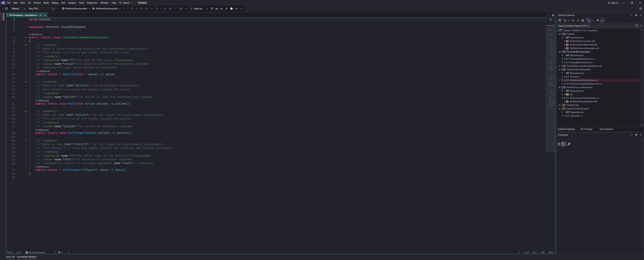Click the split editor plus icon above scrollbar
The width and height of the screenshot is (644, 260).
[550, 19]
